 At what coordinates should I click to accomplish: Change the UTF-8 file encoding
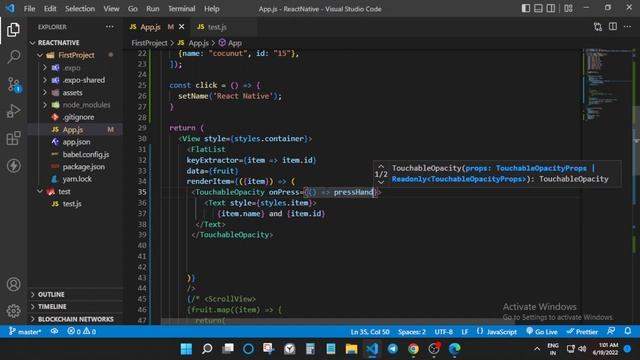[444, 332]
